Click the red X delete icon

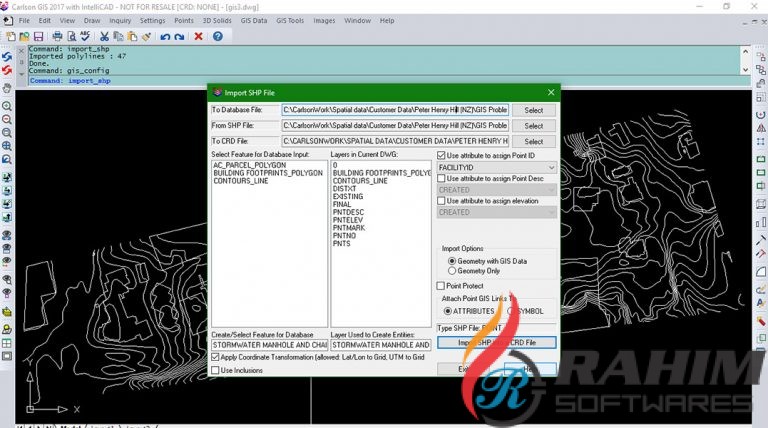coord(198,36)
